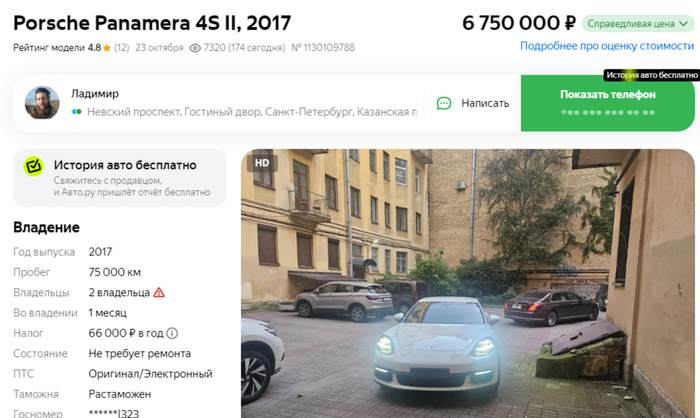The image size is (700, 418).
Task: Open Подробнее про оценку стоимости link
Action: (x=607, y=46)
